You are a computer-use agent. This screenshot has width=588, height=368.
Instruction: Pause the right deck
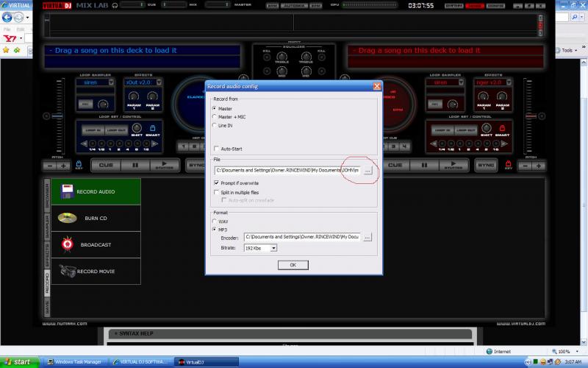coord(424,165)
